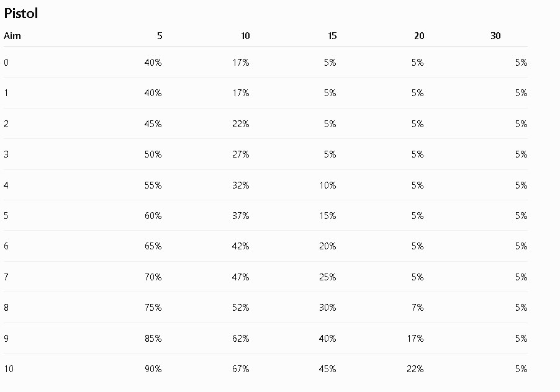Select the 25% cell in Aim 7 row

pyautogui.click(x=328, y=277)
